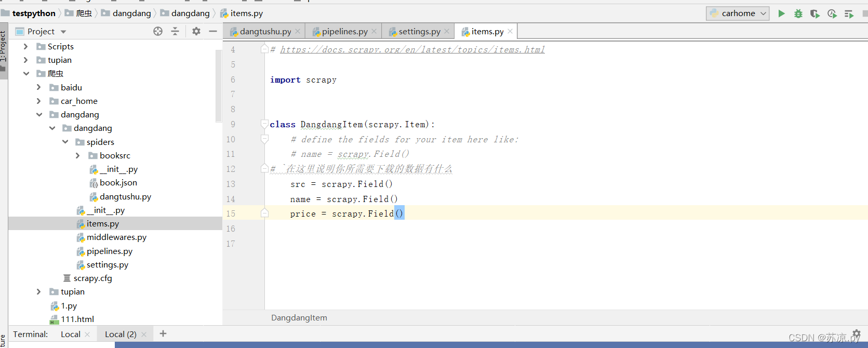The height and width of the screenshot is (348, 868).
Task: Select middlewares.py in the project tree
Action: 116,237
